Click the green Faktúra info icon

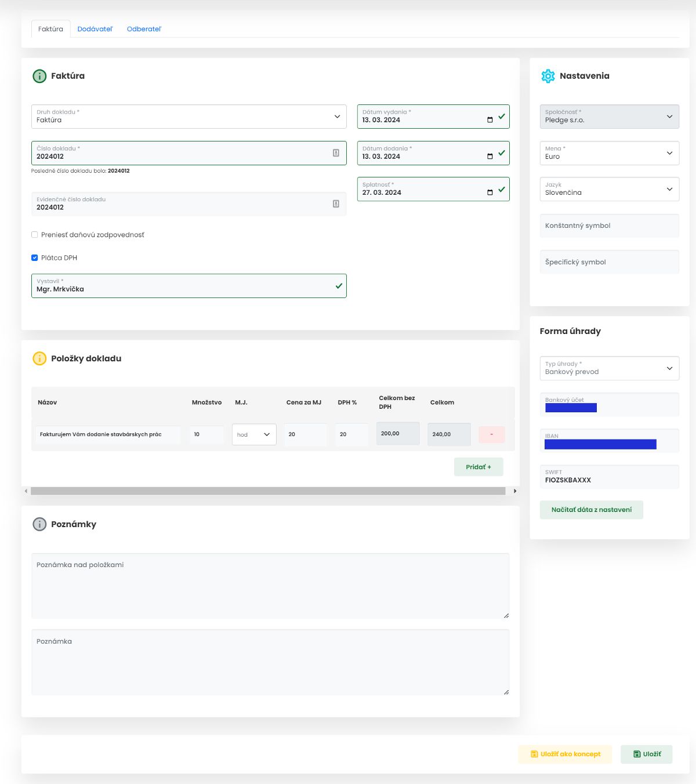[39, 76]
